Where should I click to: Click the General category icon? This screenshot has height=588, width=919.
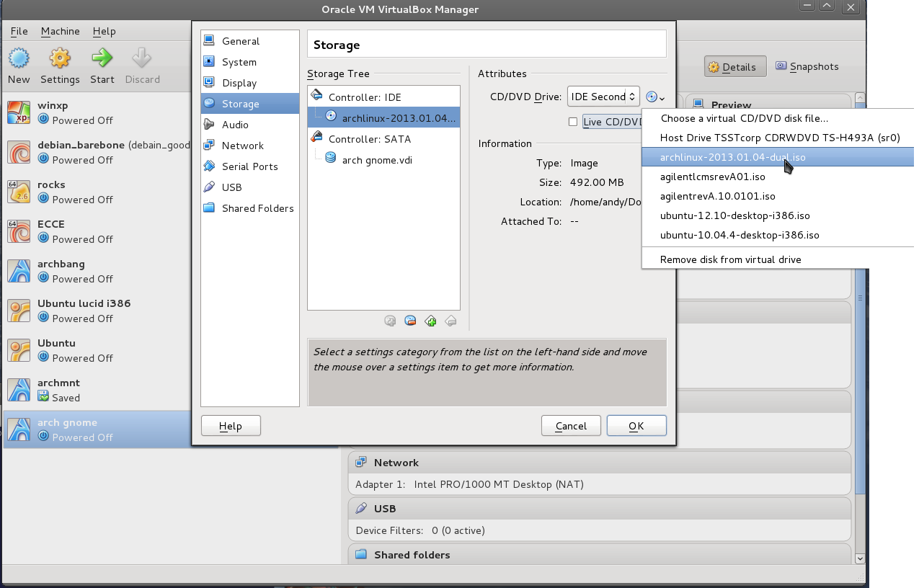click(209, 41)
